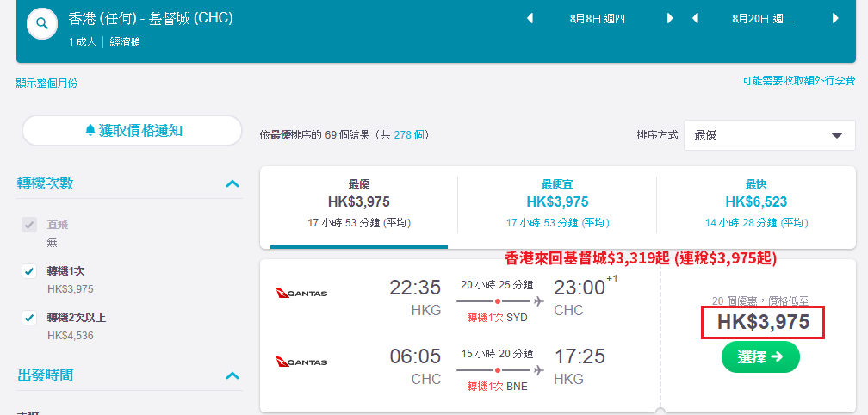Uncheck the 轉機2次以上 checkbox

tap(28, 319)
